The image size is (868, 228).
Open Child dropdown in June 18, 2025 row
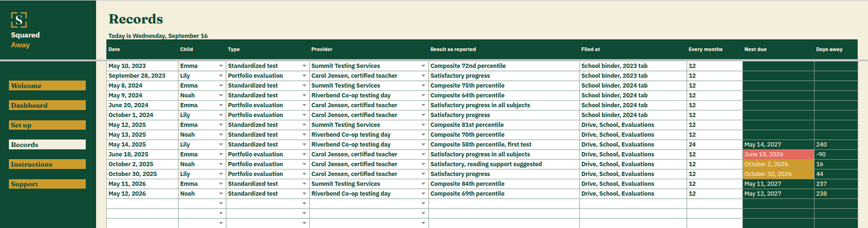pos(221,154)
